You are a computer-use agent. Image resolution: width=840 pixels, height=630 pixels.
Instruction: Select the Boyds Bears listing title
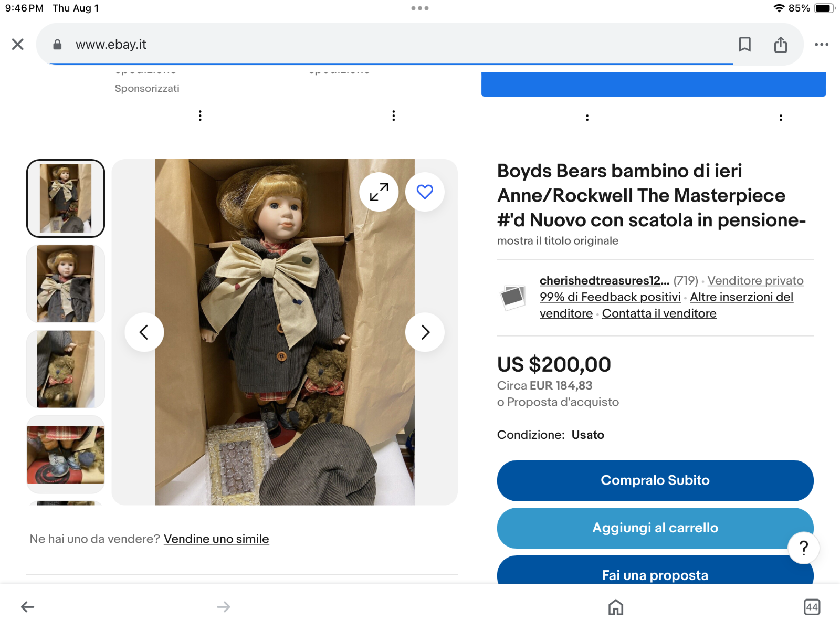click(652, 195)
